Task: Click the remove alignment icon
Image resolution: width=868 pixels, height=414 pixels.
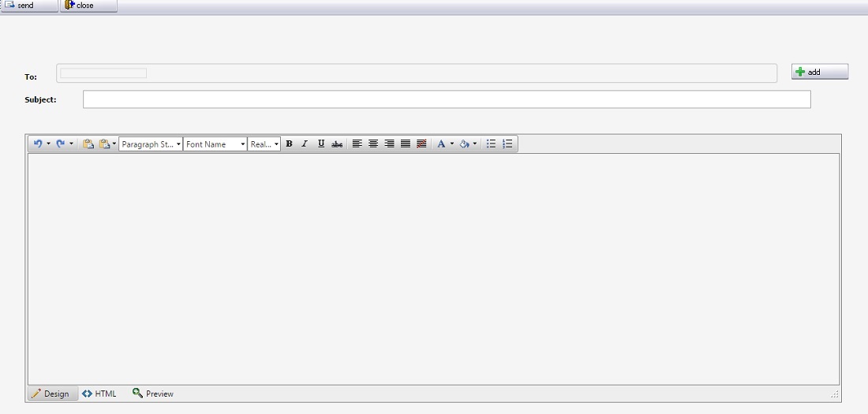Action: tap(421, 144)
